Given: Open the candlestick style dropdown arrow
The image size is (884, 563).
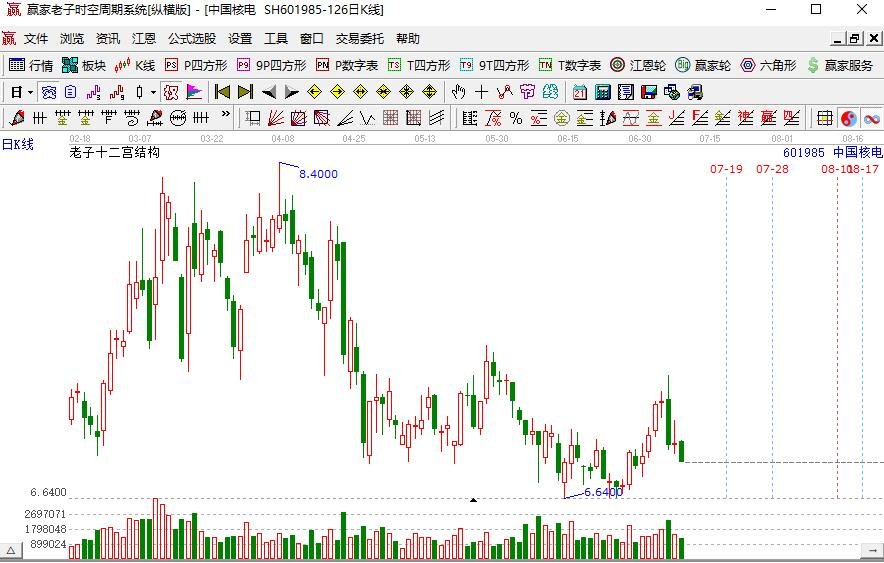Looking at the screenshot, I should pos(153,92).
